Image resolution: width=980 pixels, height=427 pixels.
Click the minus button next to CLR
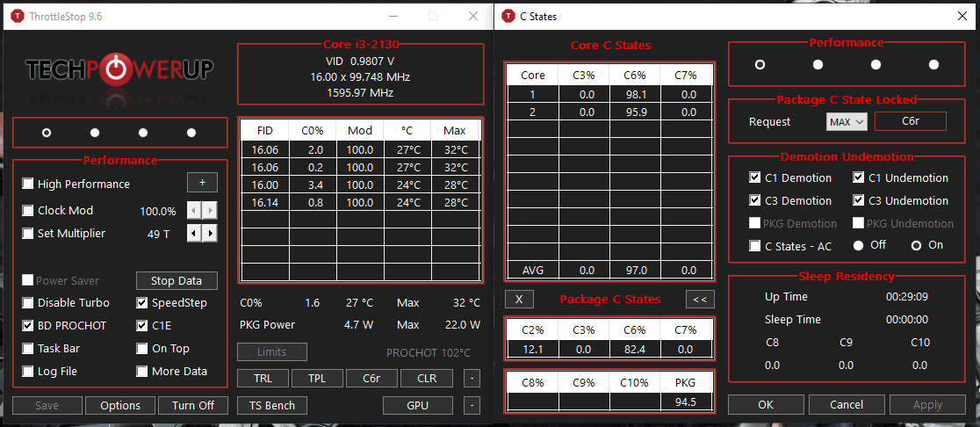(x=472, y=378)
